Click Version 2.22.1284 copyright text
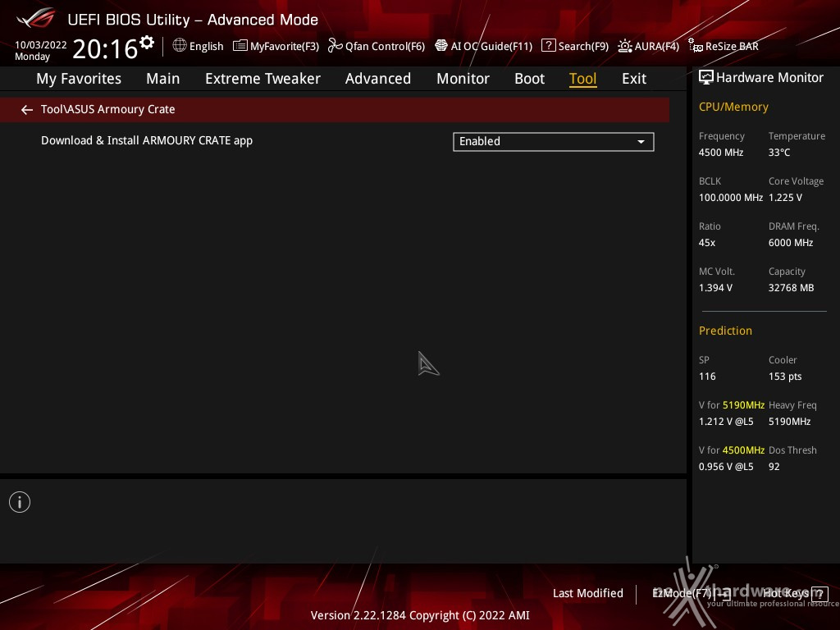The image size is (840, 630). coord(420,615)
